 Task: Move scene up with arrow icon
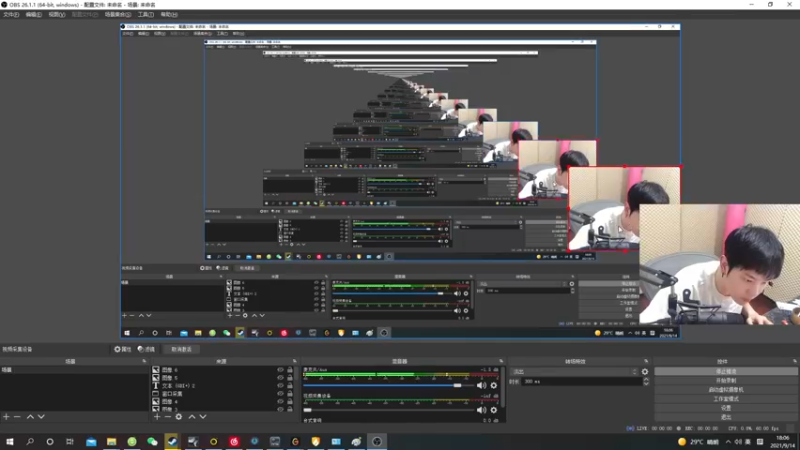[x=30, y=417]
